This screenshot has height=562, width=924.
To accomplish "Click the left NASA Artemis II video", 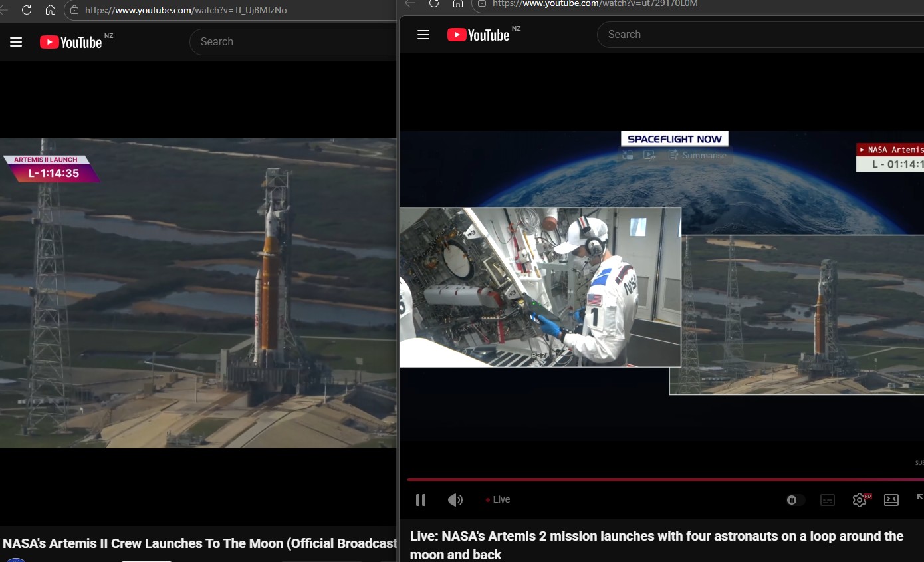I will coord(198,293).
